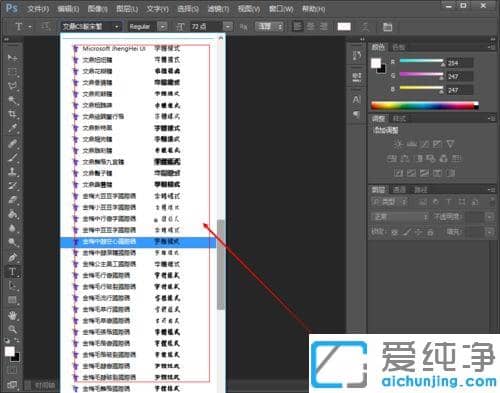Toggle the Character and Paragraph panels button
500x393 pixels.
pyautogui.click(x=387, y=27)
